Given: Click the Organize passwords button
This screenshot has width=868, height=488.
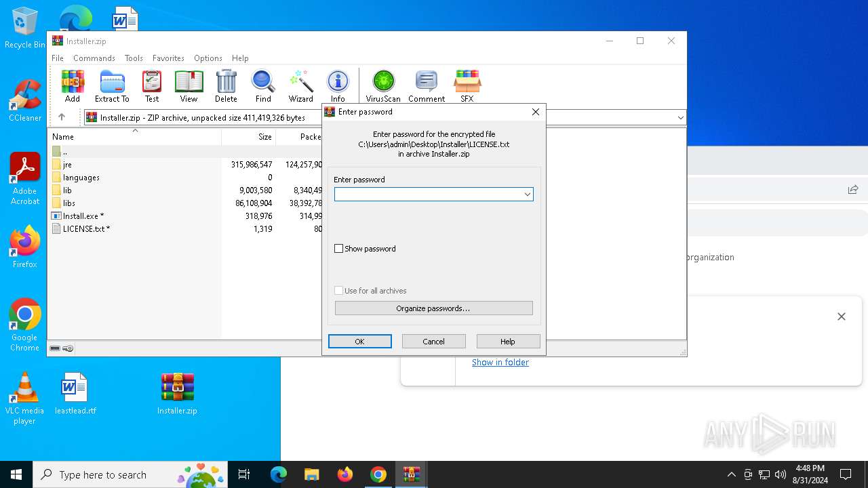Looking at the screenshot, I should point(433,308).
